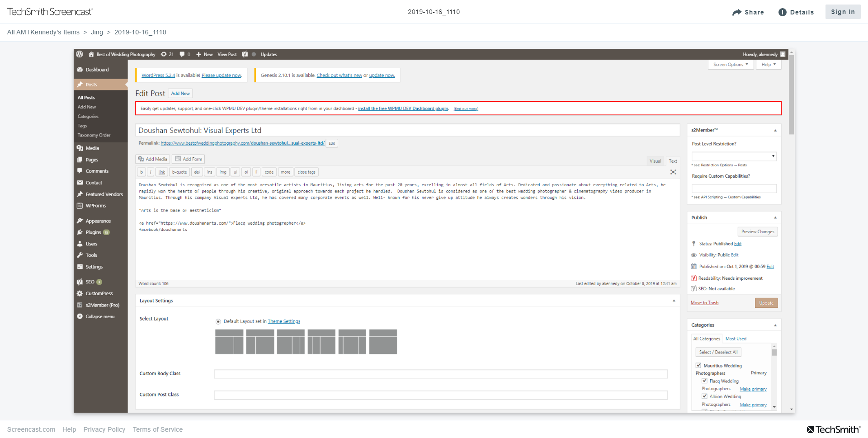Expand the Help dropdown
The image size is (868, 438).
coord(769,65)
